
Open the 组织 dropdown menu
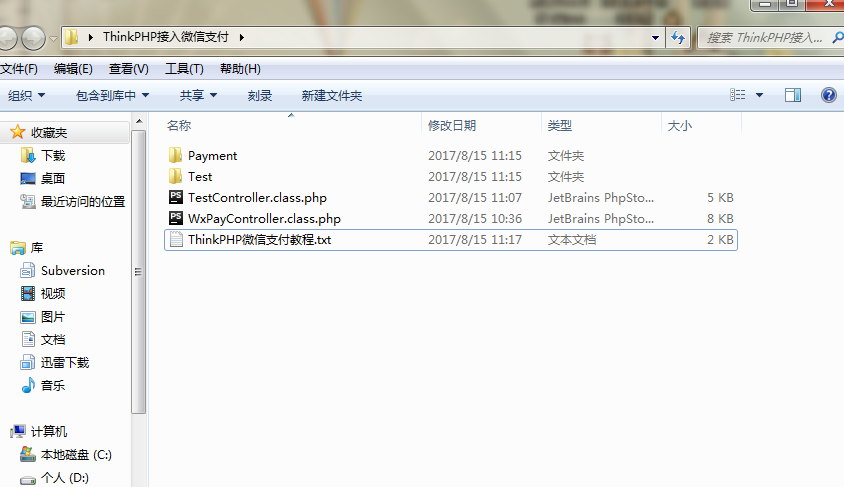[x=26, y=95]
